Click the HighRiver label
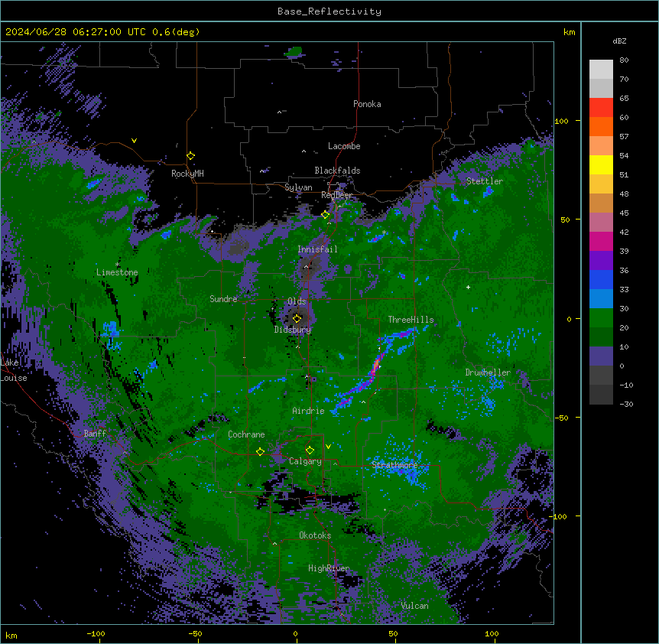This screenshot has height=644, width=659. [329, 568]
